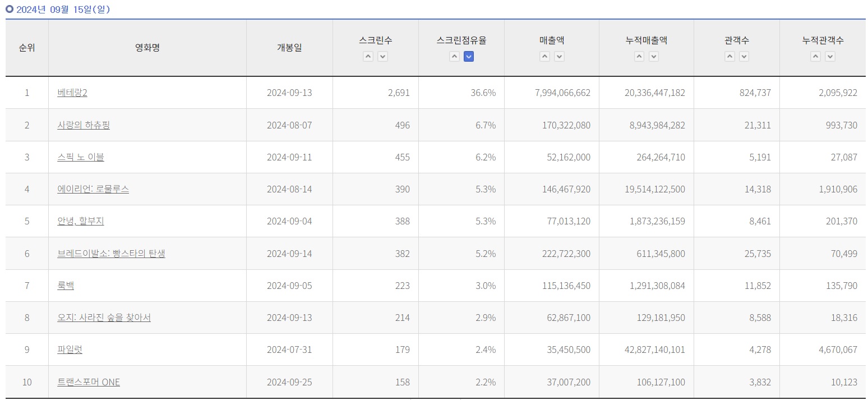Select screen count 2,691
Viewport: 868px width, 400px height.
pos(399,93)
